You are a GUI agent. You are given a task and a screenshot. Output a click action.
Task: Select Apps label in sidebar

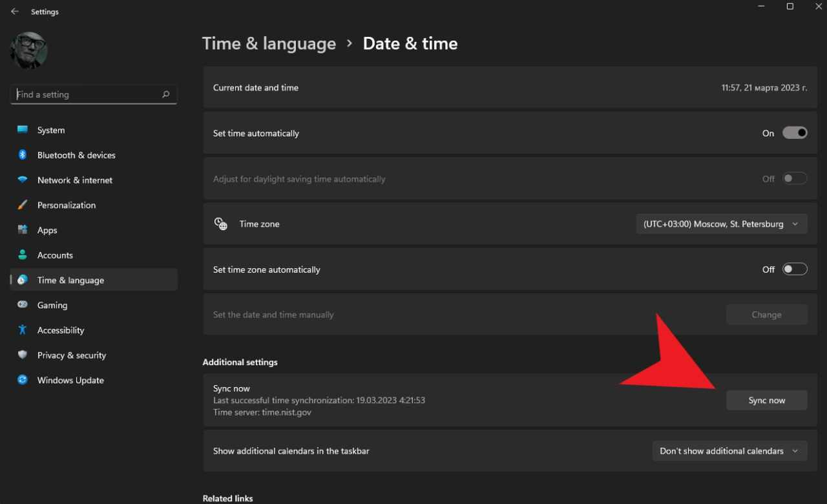coord(47,230)
